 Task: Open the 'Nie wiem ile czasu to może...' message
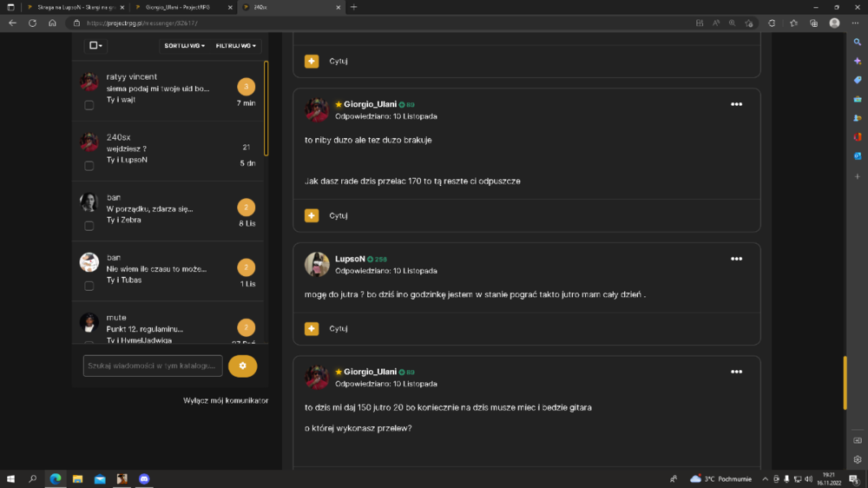point(156,268)
